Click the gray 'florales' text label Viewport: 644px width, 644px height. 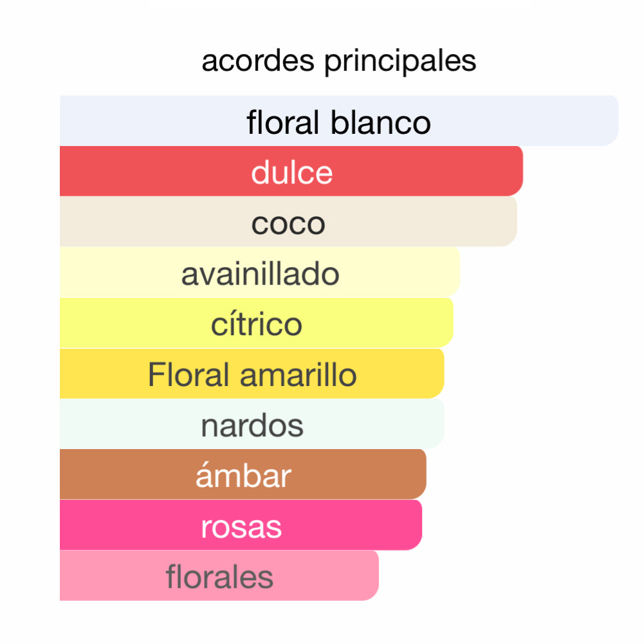(x=219, y=577)
